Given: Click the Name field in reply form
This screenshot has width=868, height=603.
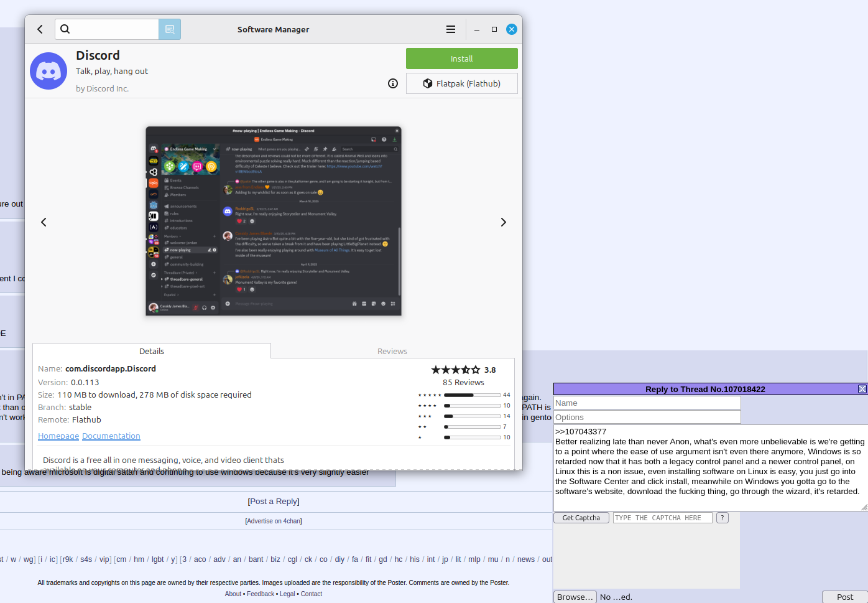Looking at the screenshot, I should click(x=647, y=403).
